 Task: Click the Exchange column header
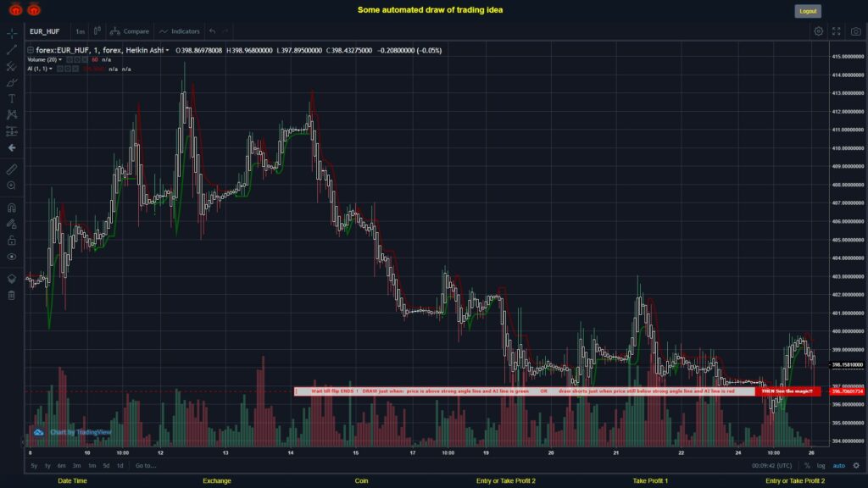click(x=216, y=481)
